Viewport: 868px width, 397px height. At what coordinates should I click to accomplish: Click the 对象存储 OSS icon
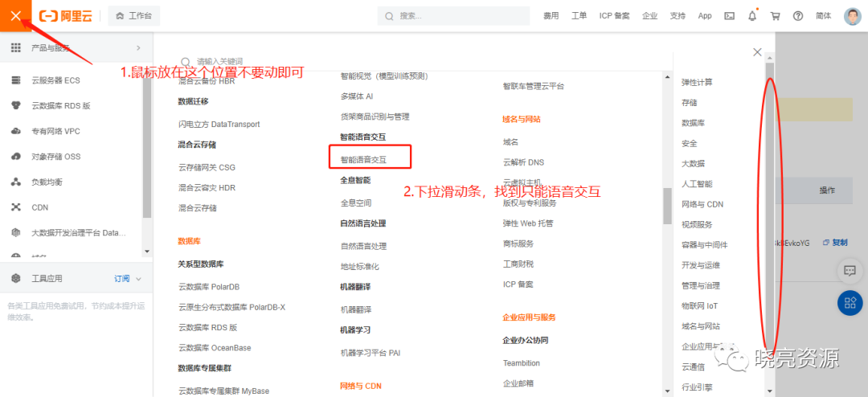tap(16, 157)
